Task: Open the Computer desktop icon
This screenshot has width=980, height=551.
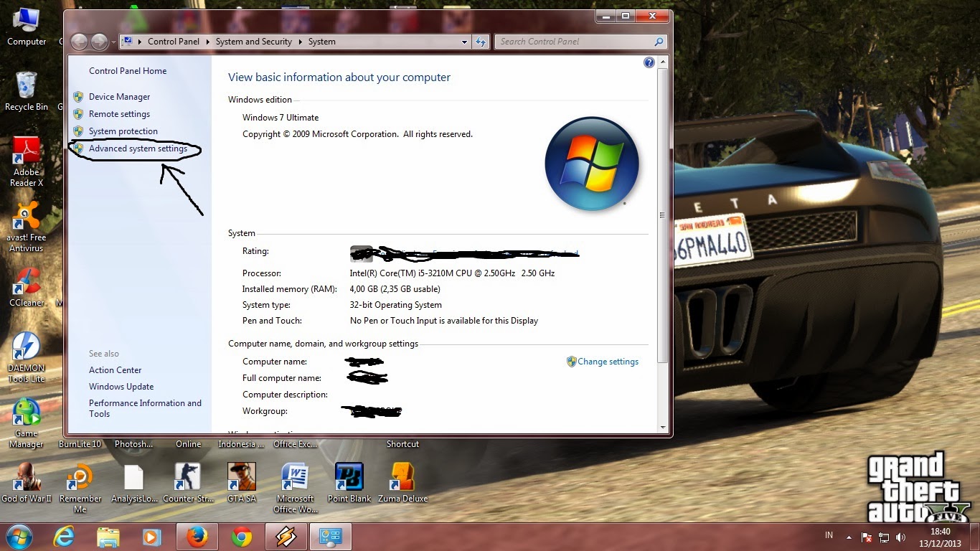Action: [27, 27]
